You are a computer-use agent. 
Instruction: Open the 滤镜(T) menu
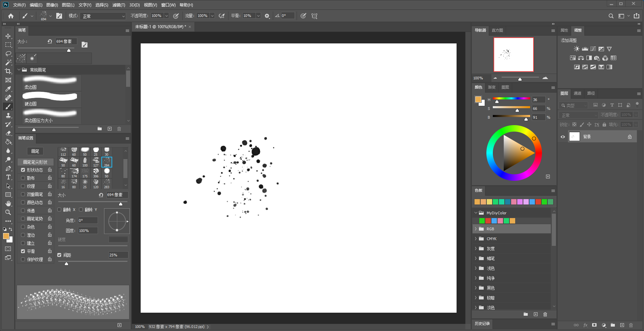coord(119,5)
